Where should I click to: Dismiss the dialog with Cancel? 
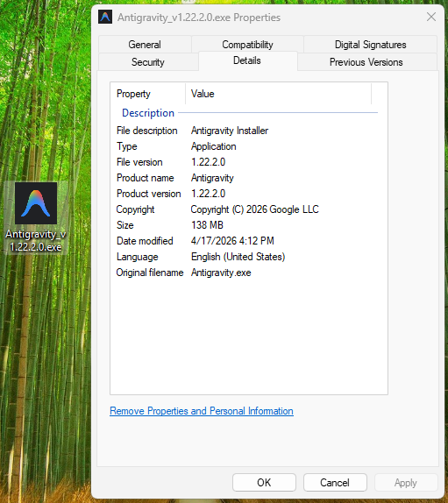(335, 483)
